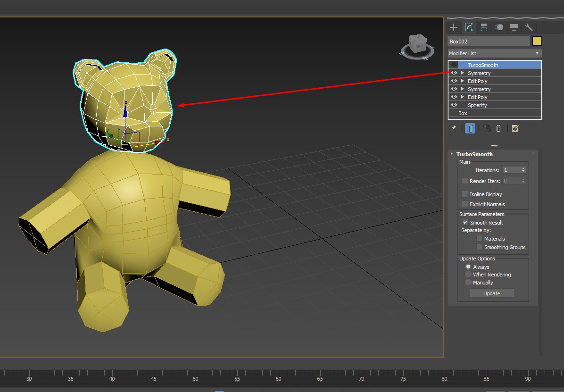
Task: Open the Modifier List dropdown
Action: [x=494, y=53]
